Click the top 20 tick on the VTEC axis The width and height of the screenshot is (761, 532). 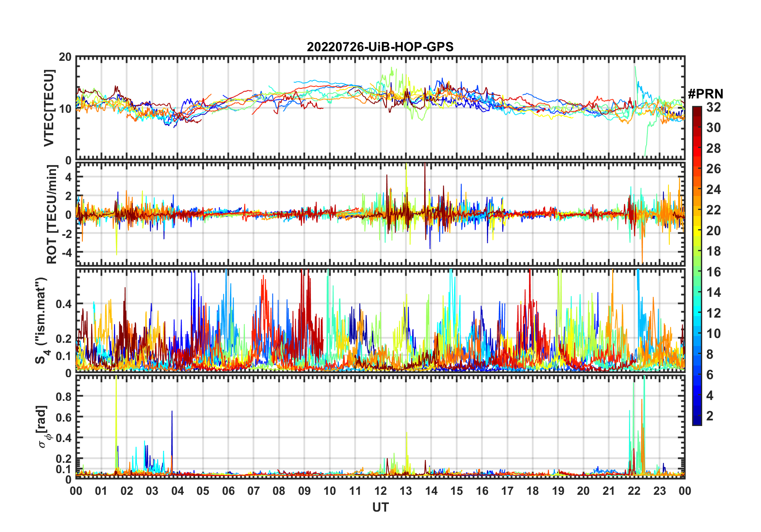click(x=65, y=57)
